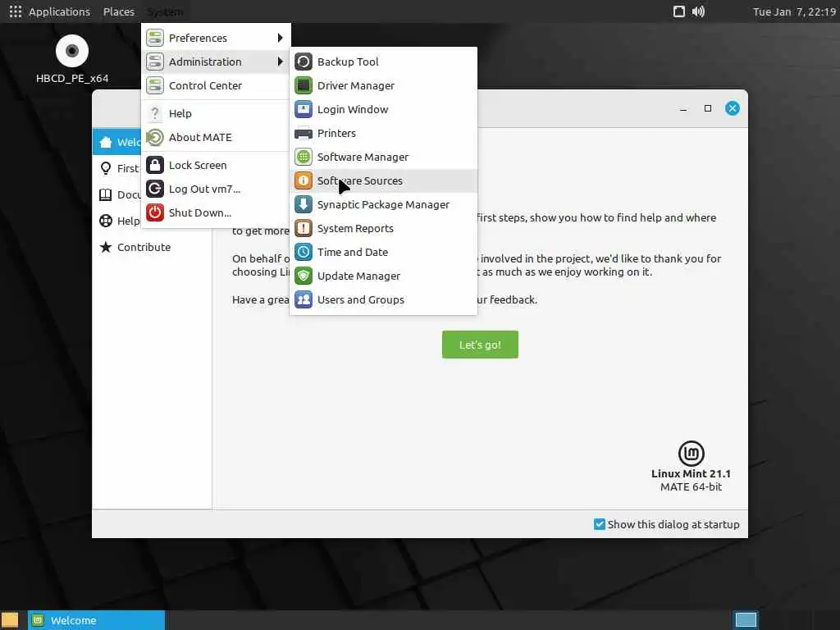Viewport: 840px width, 630px height.
Task: Click the Applications grid icon
Action: (16, 11)
